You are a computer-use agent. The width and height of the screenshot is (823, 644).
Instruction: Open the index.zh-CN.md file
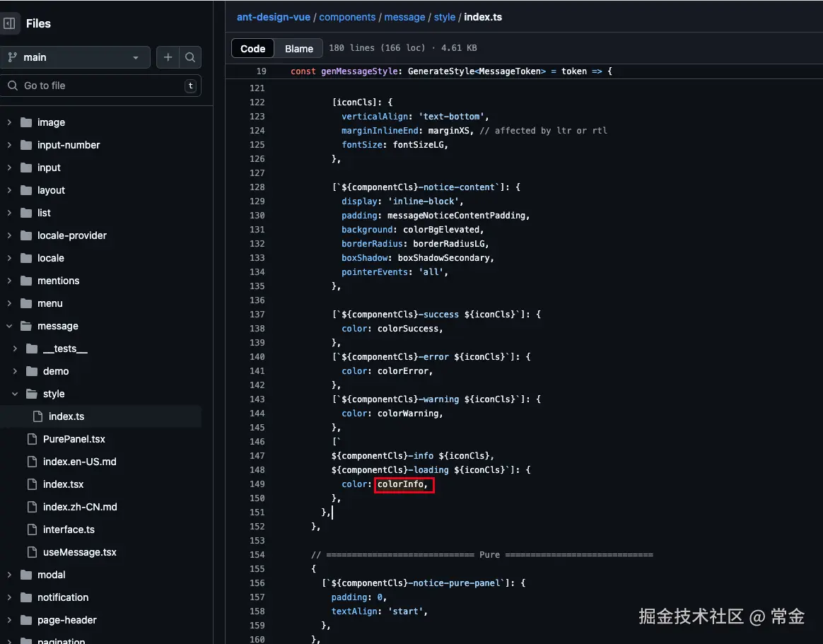click(x=80, y=506)
